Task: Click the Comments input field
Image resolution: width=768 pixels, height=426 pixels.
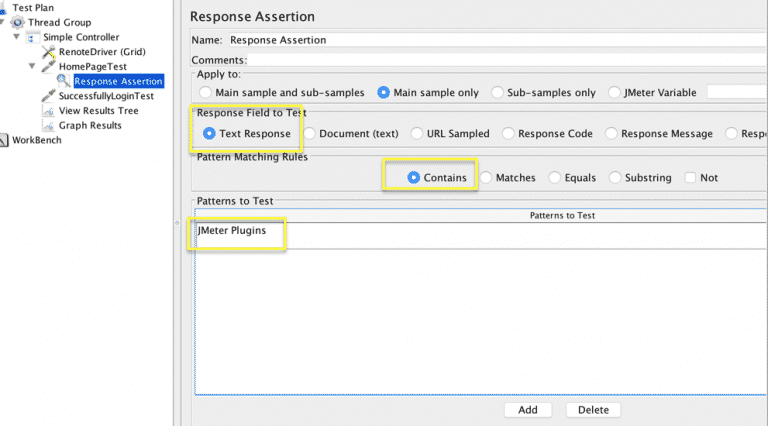Action: click(x=507, y=60)
